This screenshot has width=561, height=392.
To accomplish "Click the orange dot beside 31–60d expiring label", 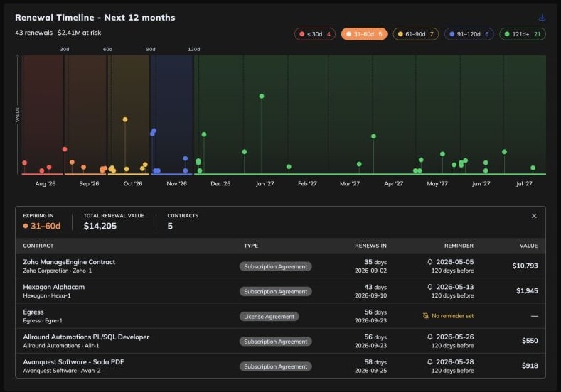I will coord(26,226).
